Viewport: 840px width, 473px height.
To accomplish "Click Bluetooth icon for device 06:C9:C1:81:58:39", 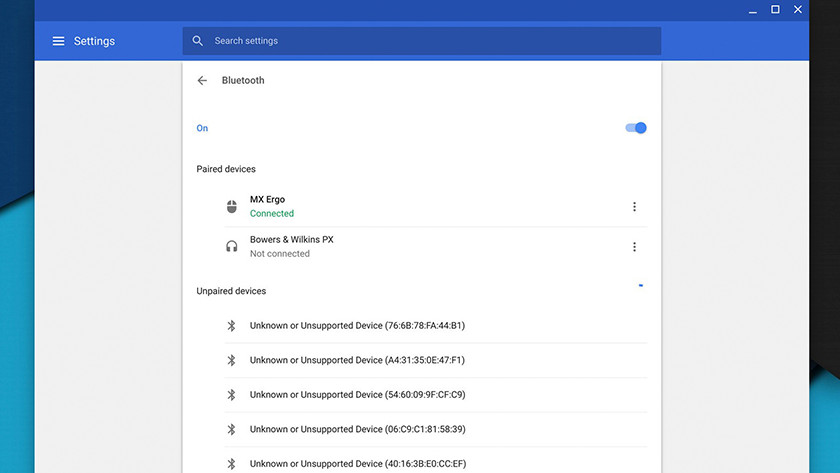I will pos(231,429).
